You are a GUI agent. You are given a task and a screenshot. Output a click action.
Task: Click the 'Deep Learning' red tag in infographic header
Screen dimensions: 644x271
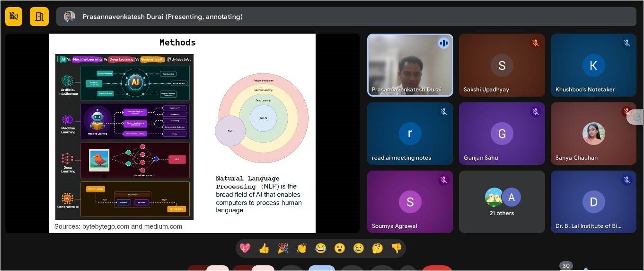pos(121,59)
